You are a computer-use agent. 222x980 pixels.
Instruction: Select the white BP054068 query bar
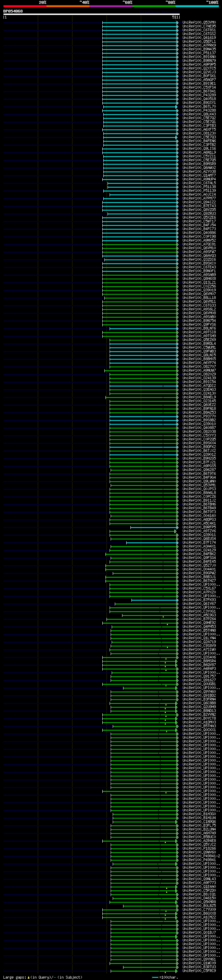[x=92, y=15]
